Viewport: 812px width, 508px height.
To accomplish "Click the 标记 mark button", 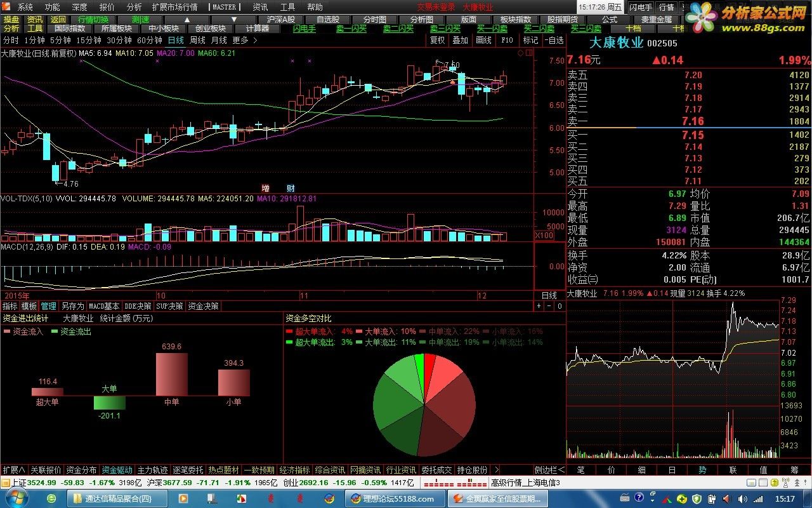I will point(530,40).
